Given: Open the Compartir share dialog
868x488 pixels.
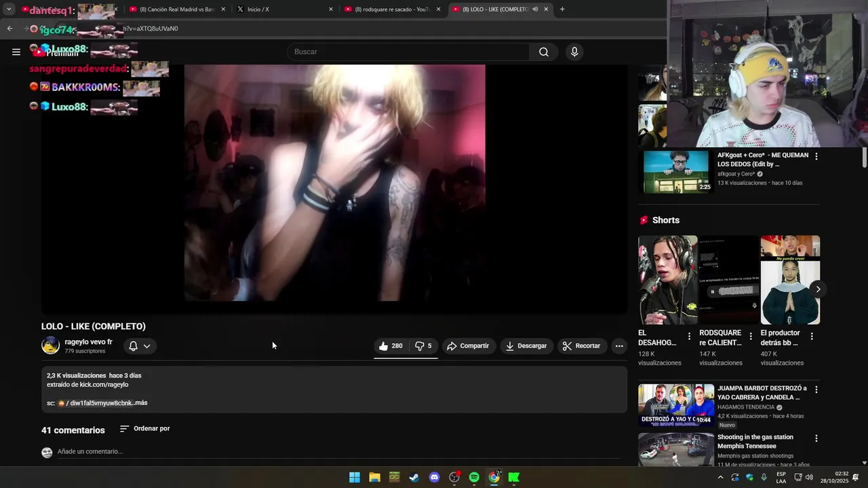Looking at the screenshot, I should point(468,346).
